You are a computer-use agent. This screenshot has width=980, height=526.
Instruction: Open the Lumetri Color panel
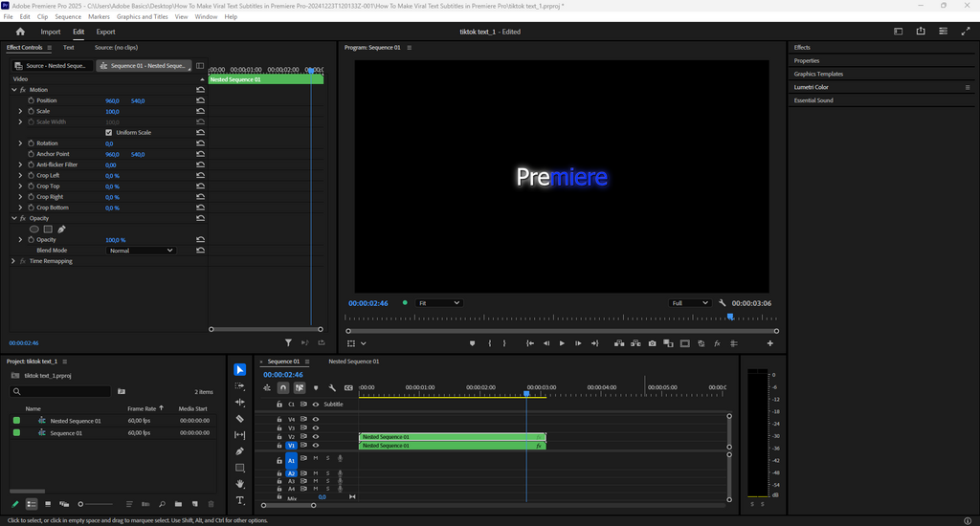tap(812, 87)
